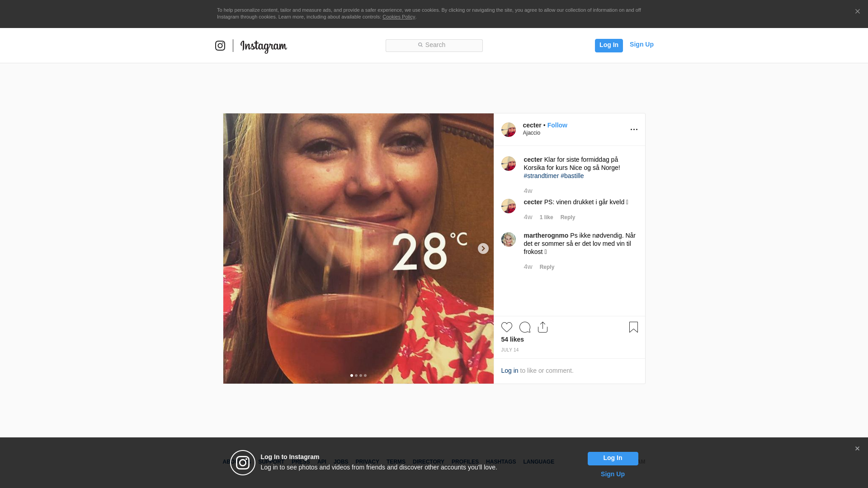This screenshot has height=488, width=868.
Task: Open the Cookies Policy link
Action: 399,17
